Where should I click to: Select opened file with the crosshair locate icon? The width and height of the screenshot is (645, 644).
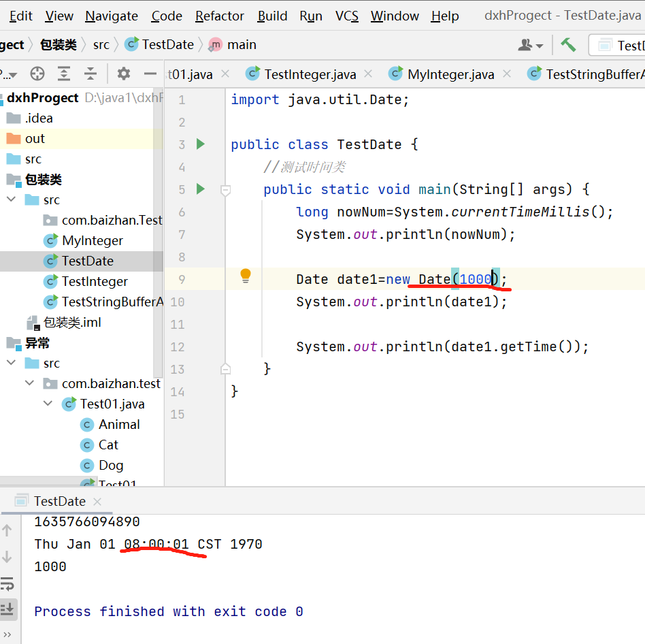pos(37,74)
